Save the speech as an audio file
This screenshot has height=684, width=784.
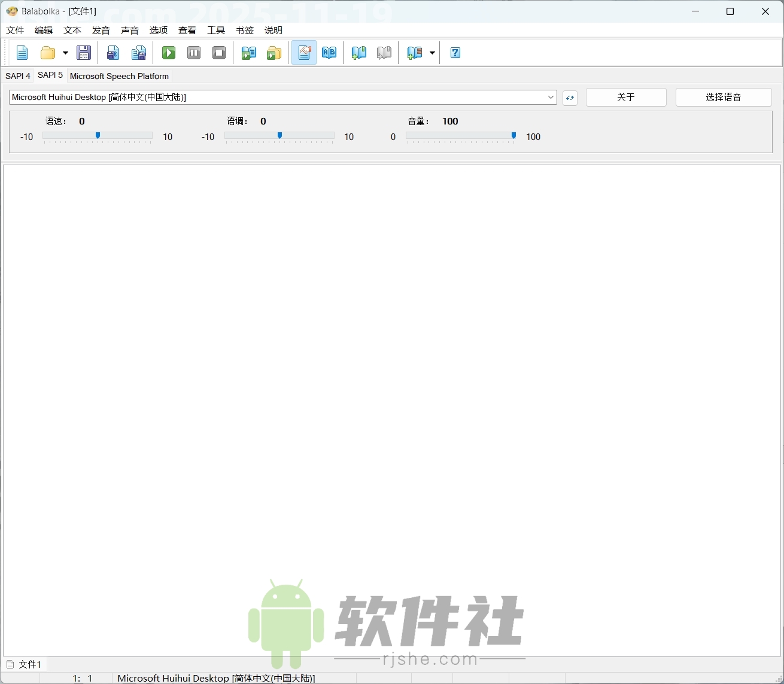click(113, 53)
